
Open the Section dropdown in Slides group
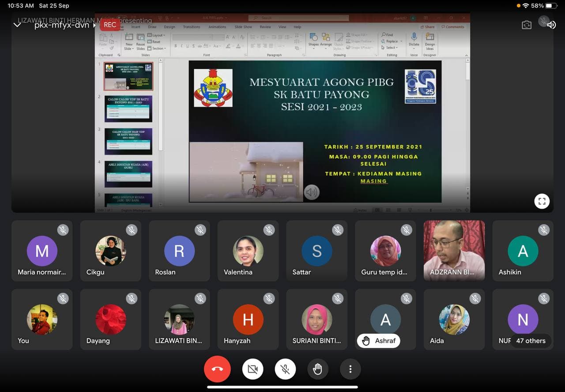click(x=157, y=49)
